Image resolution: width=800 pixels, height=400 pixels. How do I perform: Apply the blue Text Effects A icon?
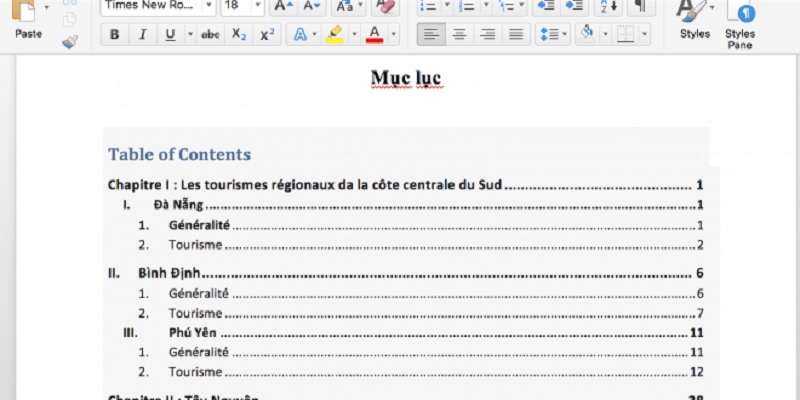[300, 35]
